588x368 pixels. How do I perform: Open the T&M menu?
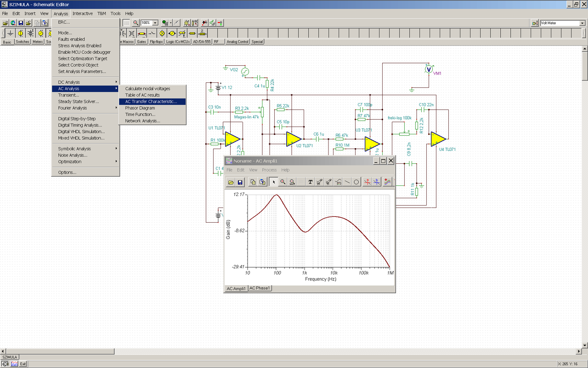click(x=102, y=13)
